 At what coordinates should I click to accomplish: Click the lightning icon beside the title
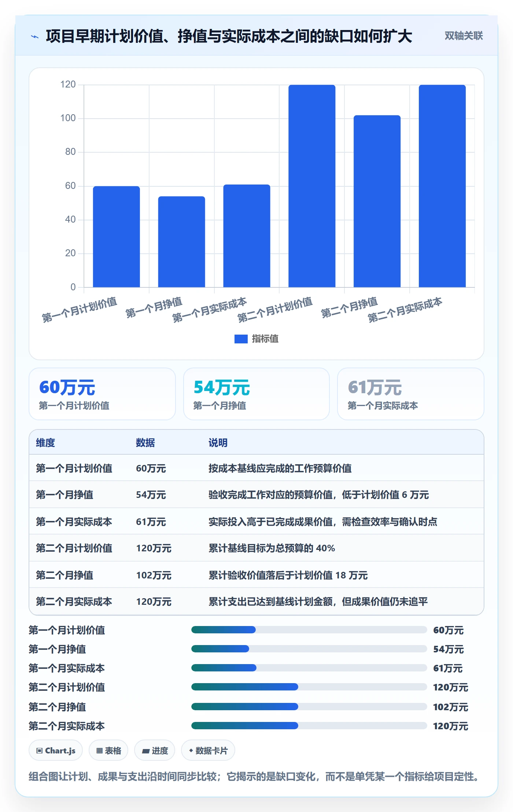coord(35,37)
